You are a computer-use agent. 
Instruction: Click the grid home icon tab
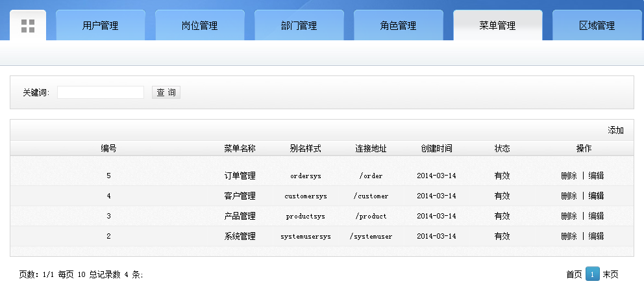click(28, 26)
